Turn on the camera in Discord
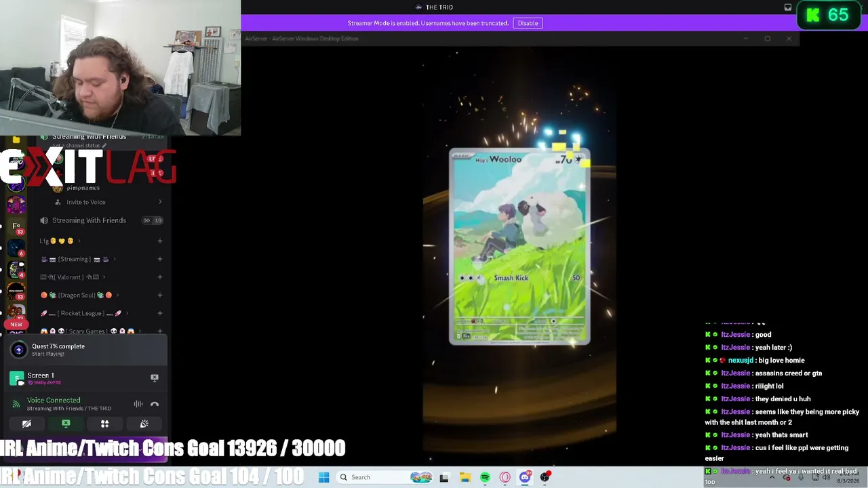The width and height of the screenshot is (868, 488). coord(26,424)
